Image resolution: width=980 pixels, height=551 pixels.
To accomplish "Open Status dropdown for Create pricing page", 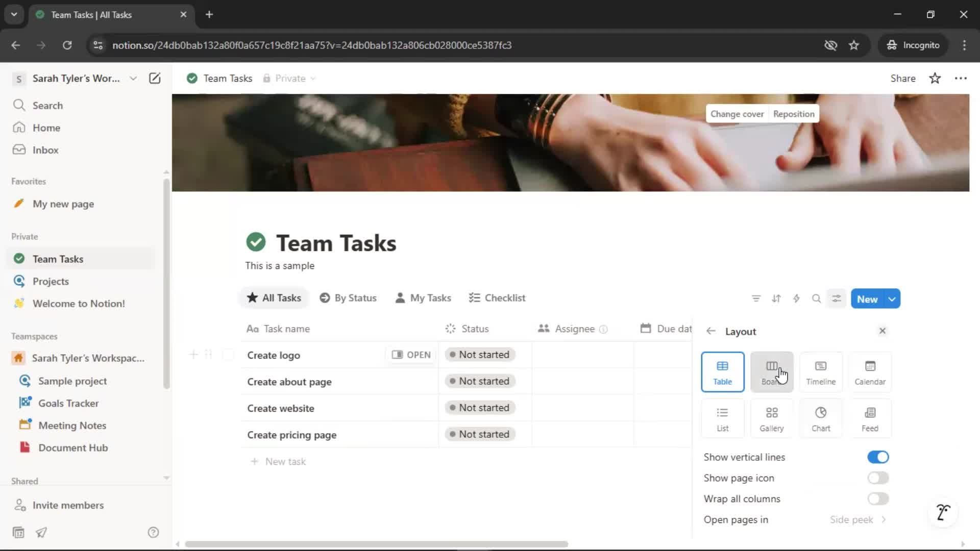I will click(480, 434).
